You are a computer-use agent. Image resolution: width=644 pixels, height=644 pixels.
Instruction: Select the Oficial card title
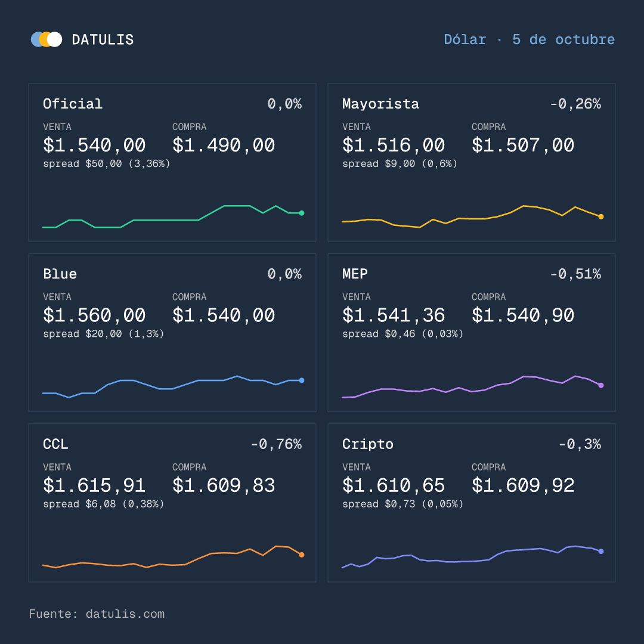click(73, 104)
